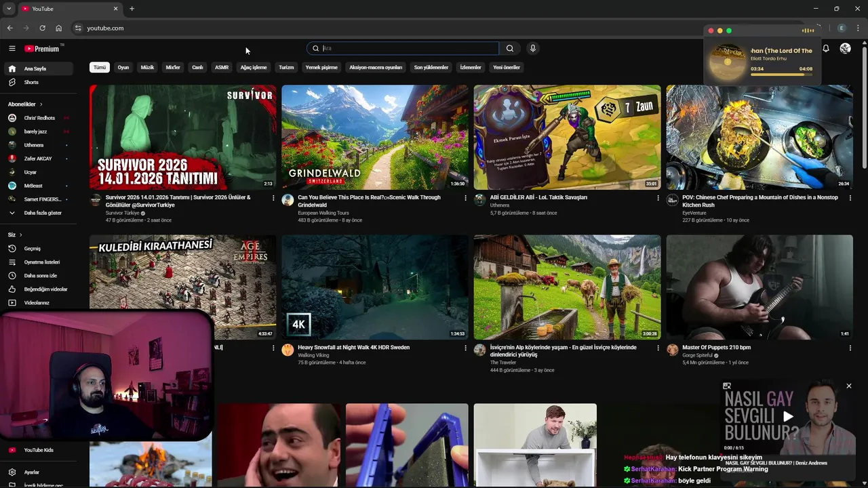Select the Canlı filter chip
The height and width of the screenshot is (488, 868).
[x=197, y=67]
